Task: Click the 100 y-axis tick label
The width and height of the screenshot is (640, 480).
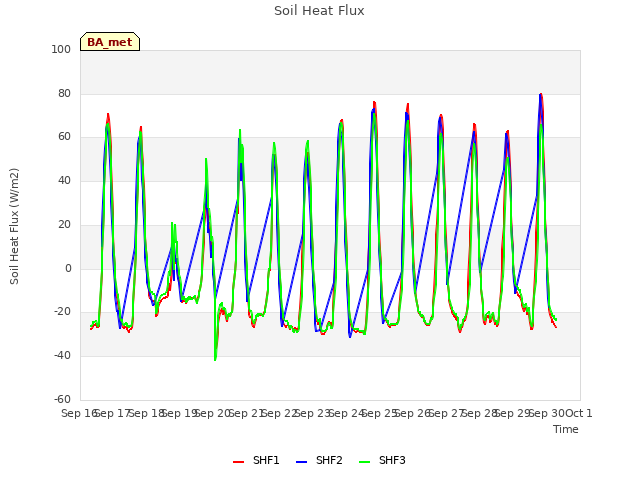Action: tap(61, 49)
